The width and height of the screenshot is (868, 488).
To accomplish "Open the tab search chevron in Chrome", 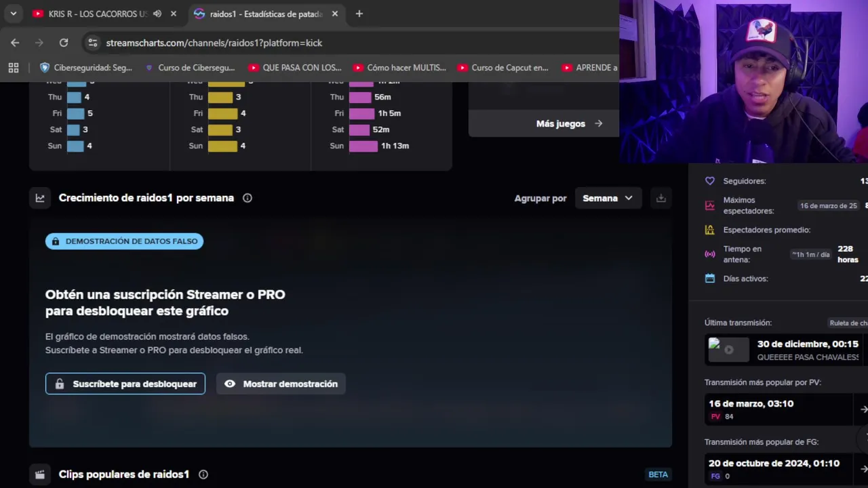I will coord(13,14).
